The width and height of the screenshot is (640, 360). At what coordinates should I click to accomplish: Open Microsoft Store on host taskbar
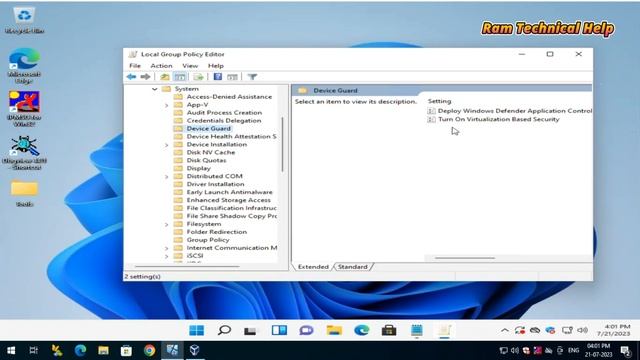(x=126, y=350)
